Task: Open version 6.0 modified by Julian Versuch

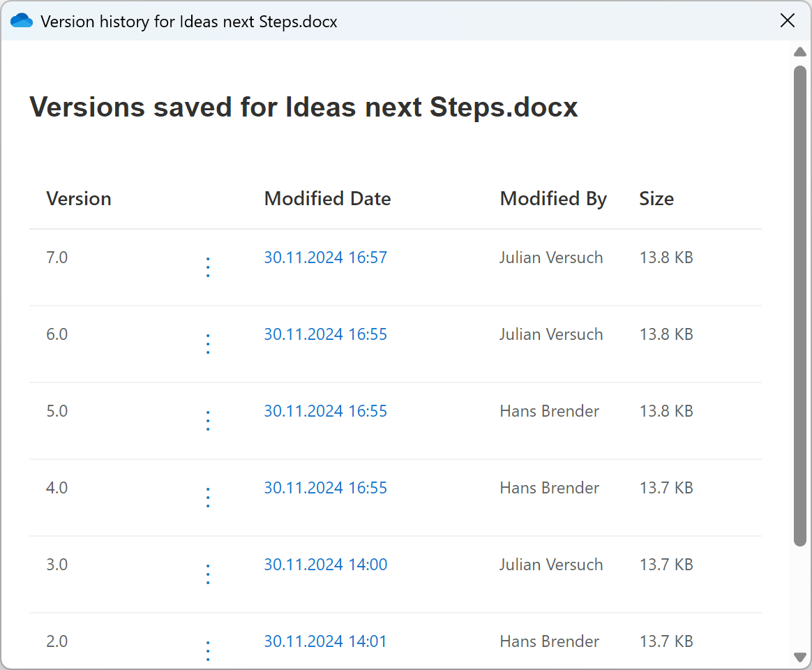Action: point(325,334)
